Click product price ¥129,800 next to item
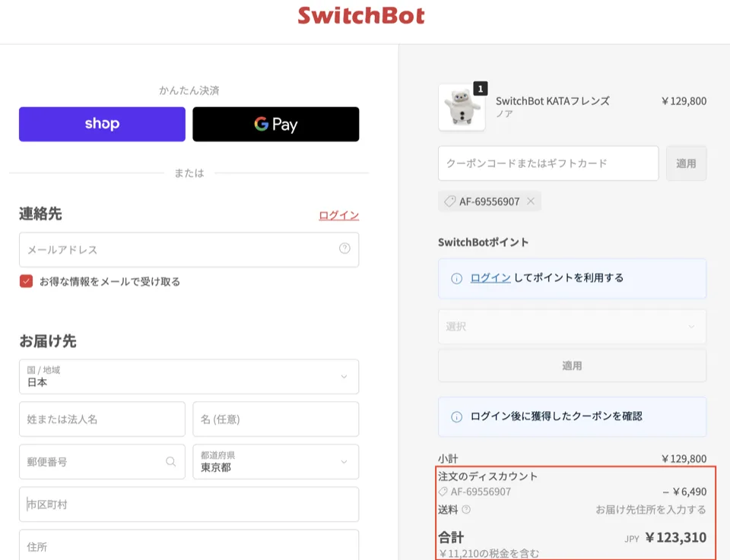730x560 pixels. 684,101
